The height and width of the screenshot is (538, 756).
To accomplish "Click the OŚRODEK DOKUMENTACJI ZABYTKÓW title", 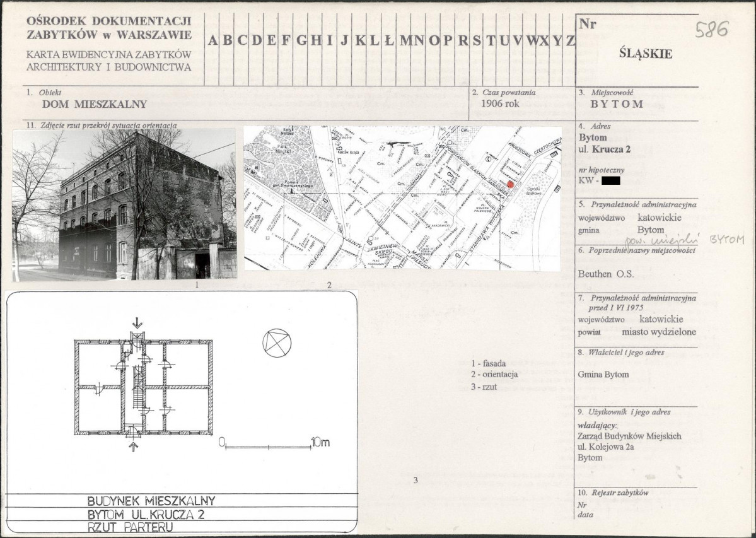I will click(x=108, y=28).
